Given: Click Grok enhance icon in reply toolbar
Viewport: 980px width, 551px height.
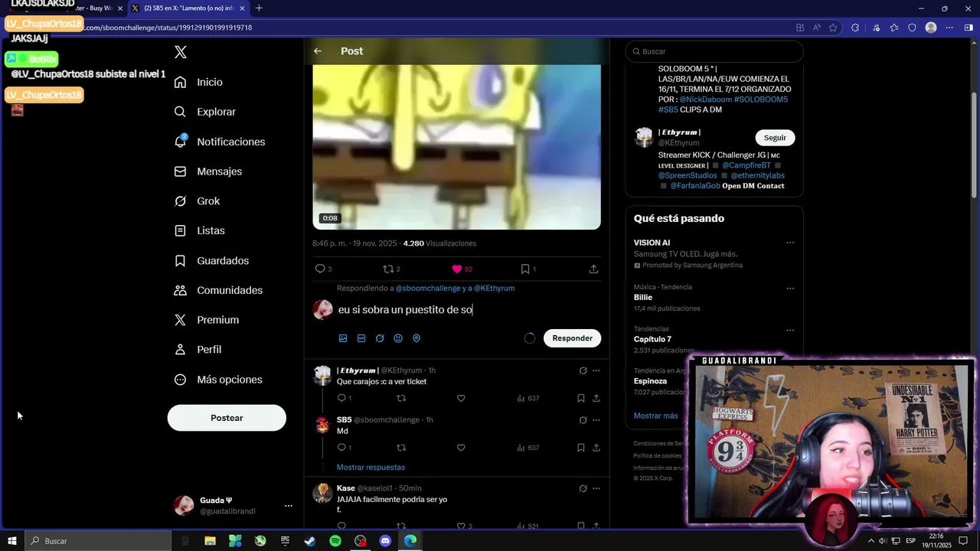Looking at the screenshot, I should 380,338.
